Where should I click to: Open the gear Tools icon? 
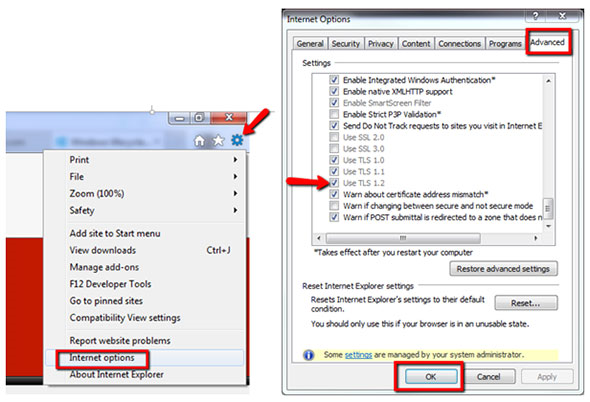tap(237, 140)
